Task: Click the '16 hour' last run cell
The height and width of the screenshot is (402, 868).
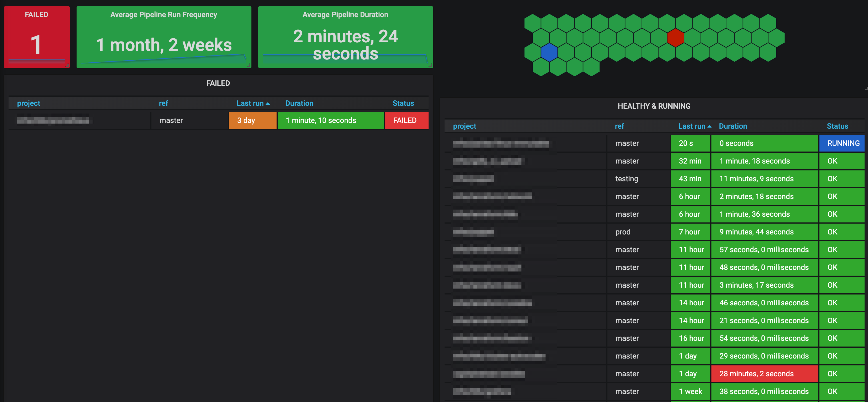Action: pos(690,338)
